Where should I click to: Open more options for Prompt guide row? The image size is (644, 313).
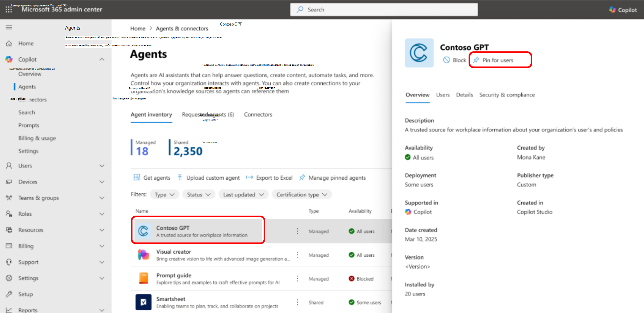pyautogui.click(x=298, y=278)
